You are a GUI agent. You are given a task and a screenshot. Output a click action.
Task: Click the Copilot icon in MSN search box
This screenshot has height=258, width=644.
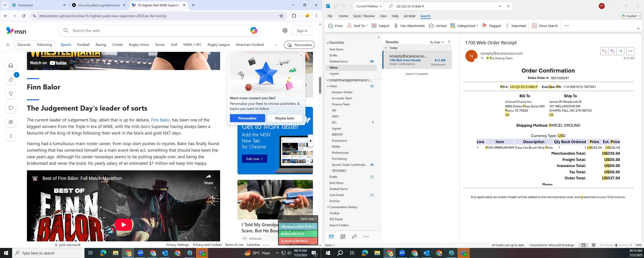pos(254,30)
